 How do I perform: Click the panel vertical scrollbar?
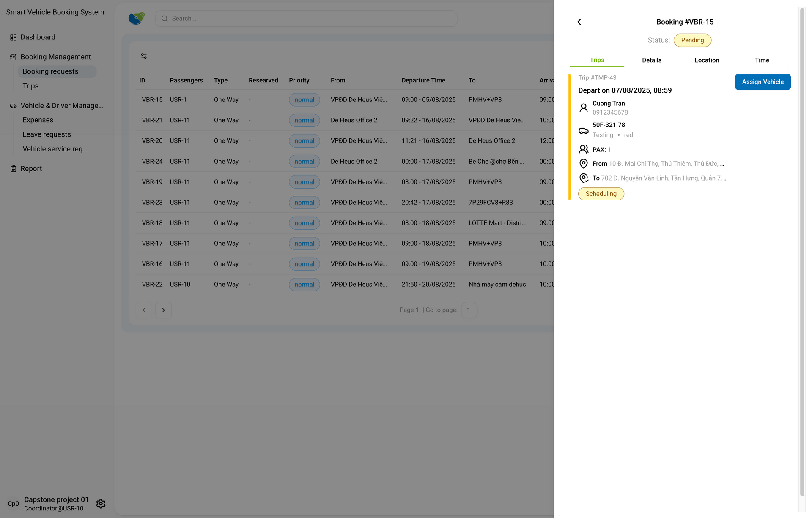pos(801,254)
